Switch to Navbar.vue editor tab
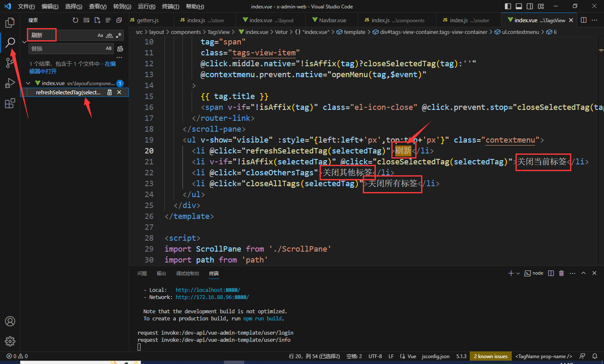Image resolution: width=604 pixels, height=364 pixels. (x=332, y=20)
